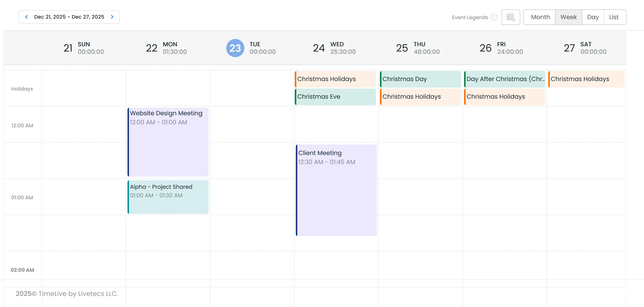Switch to Week view
The image size is (644, 307).
coord(568,17)
